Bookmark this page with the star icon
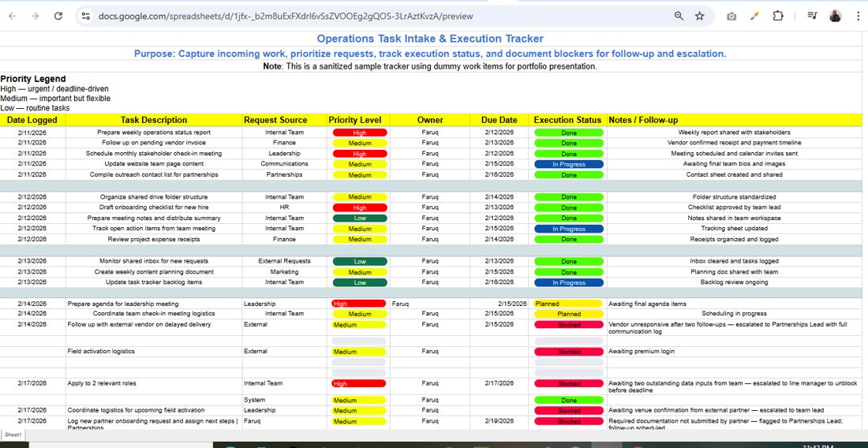Screen dimensions: 868x448 click(700, 16)
